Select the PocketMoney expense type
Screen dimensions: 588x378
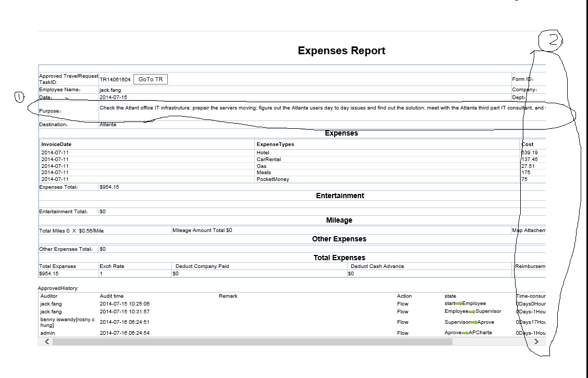273,179
